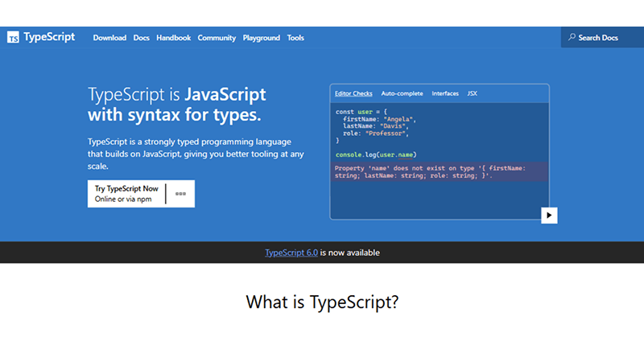Image resolution: width=644 pixels, height=358 pixels.
Task: Follow the TypeScript 6.0 link
Action: (x=291, y=253)
